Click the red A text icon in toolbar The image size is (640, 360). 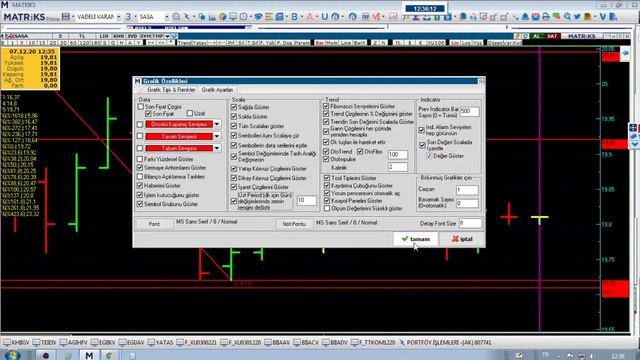tap(309, 17)
